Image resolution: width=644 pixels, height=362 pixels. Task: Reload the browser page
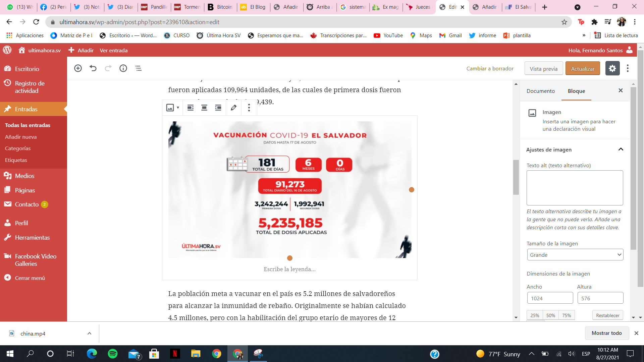point(36,22)
